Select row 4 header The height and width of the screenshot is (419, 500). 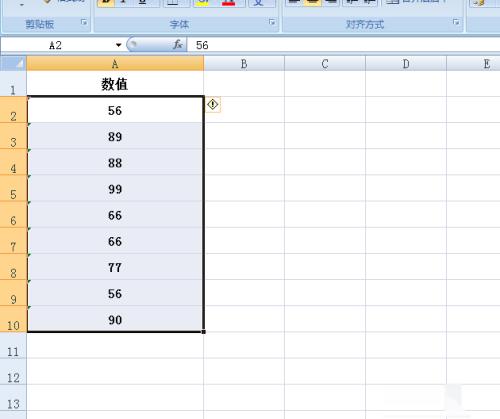(x=13, y=162)
